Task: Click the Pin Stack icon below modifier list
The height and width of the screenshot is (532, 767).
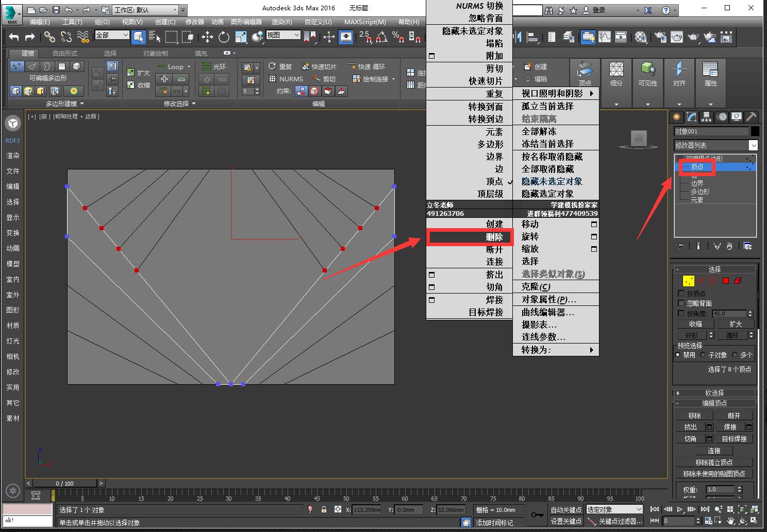Action: click(x=680, y=246)
